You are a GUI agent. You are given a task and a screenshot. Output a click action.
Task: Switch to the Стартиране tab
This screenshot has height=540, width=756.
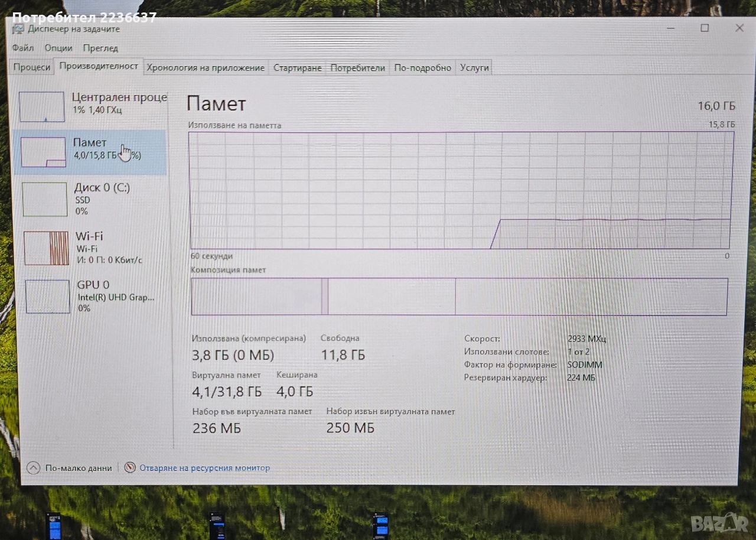click(297, 68)
